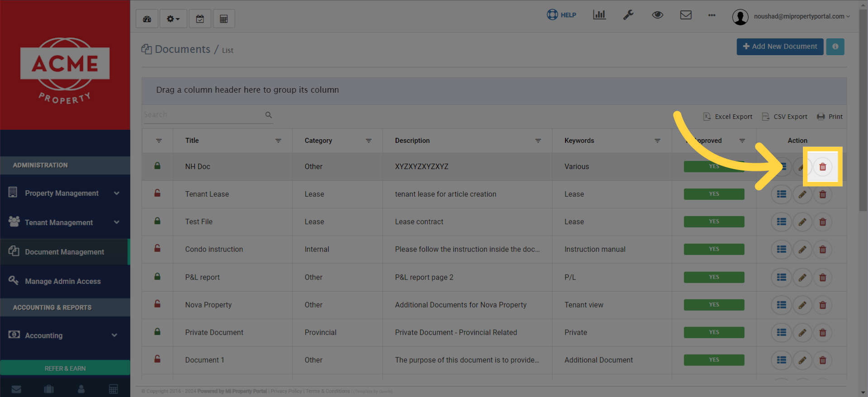
Task: Toggle unlocked icon on Document 1 row
Action: pos(157,359)
